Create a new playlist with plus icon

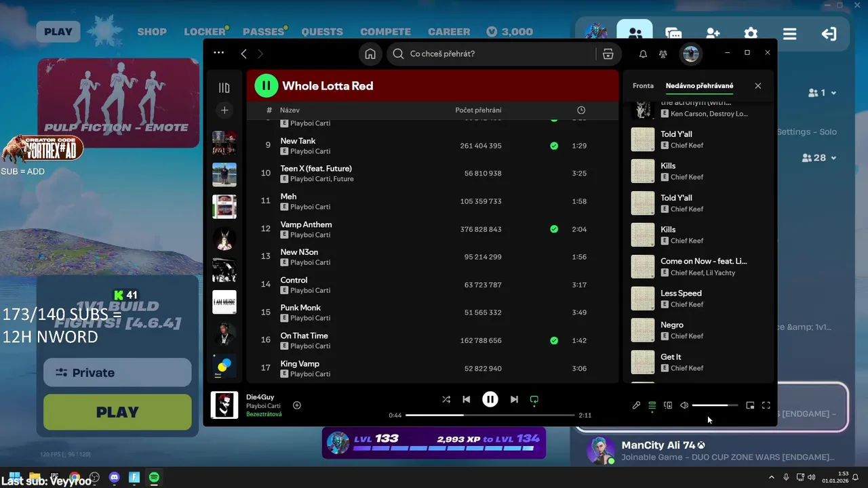tap(224, 110)
